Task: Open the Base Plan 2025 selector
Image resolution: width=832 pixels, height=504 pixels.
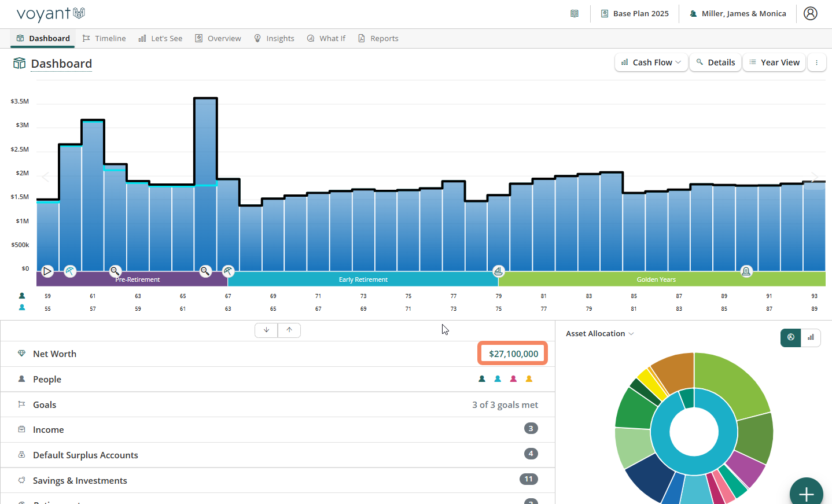Action: coord(635,13)
